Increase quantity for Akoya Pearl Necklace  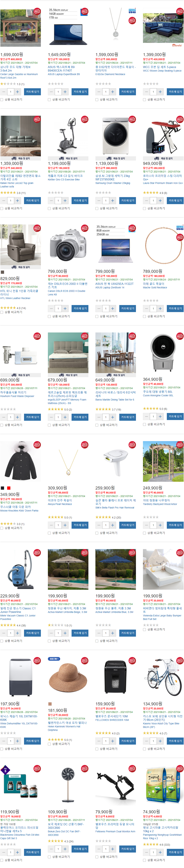point(65,525)
